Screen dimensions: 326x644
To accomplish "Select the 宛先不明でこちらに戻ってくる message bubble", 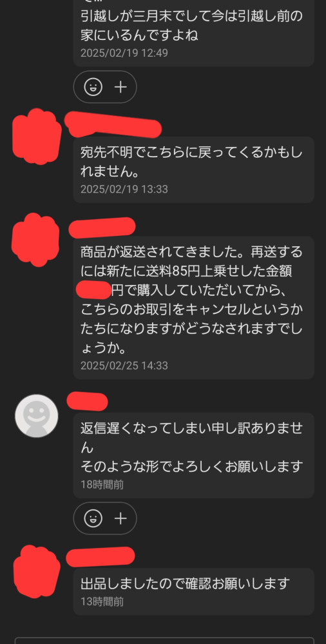I will 194,170.
